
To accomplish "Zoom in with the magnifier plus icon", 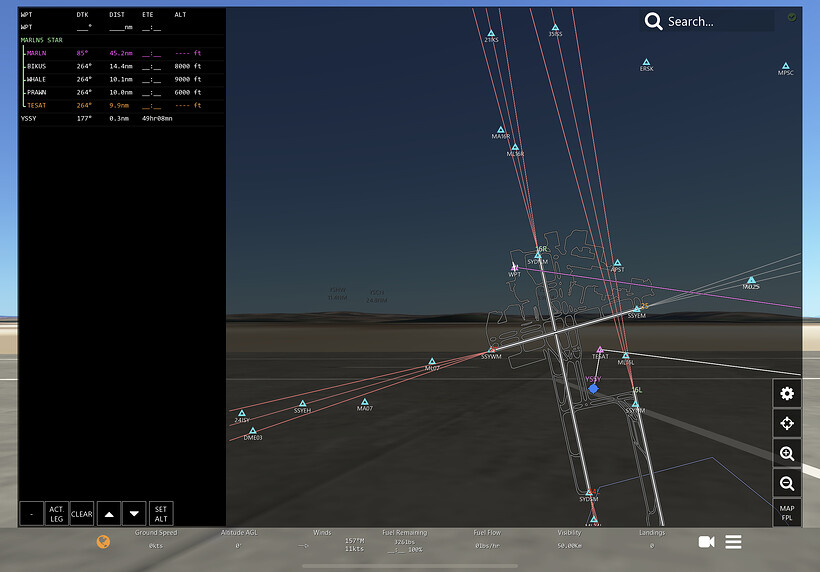I will (787, 453).
